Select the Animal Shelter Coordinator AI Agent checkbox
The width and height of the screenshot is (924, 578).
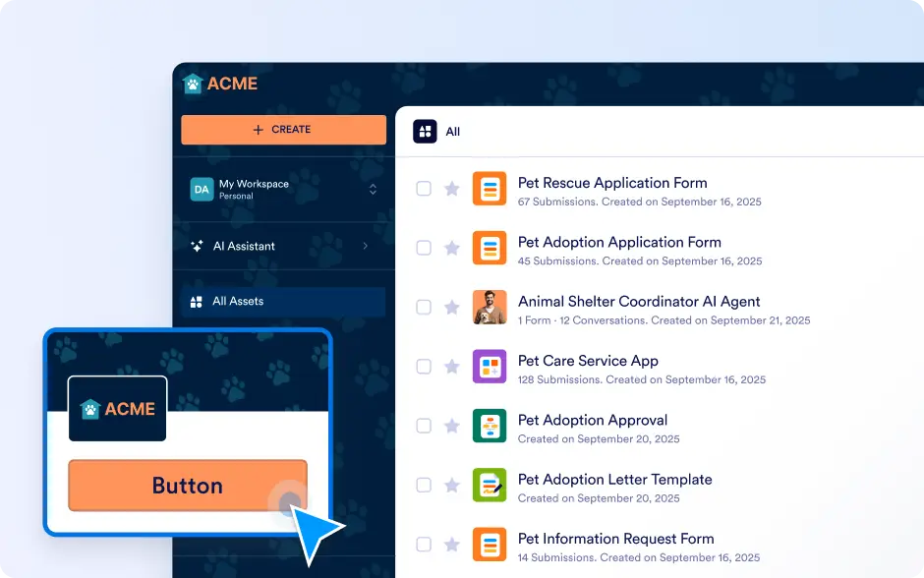point(424,307)
